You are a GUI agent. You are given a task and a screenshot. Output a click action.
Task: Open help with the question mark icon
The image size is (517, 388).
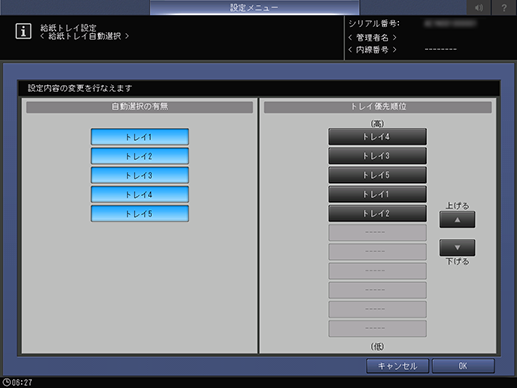click(504, 7)
